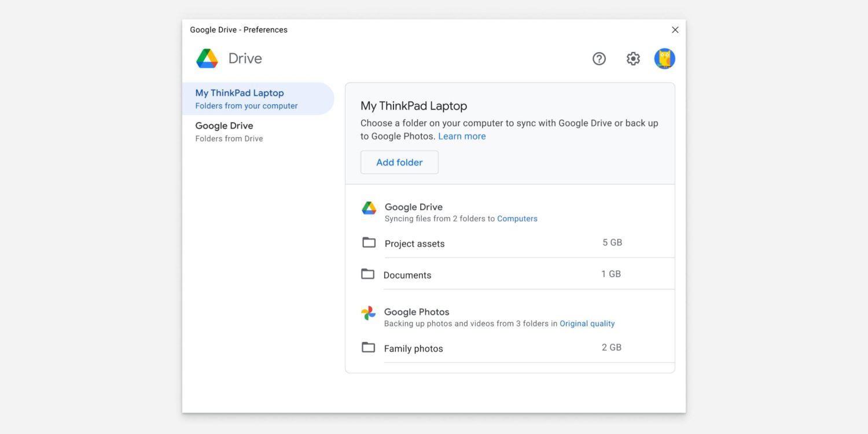The image size is (868, 434).
Task: Select the Family photos folder row
Action: pyautogui.click(x=413, y=348)
